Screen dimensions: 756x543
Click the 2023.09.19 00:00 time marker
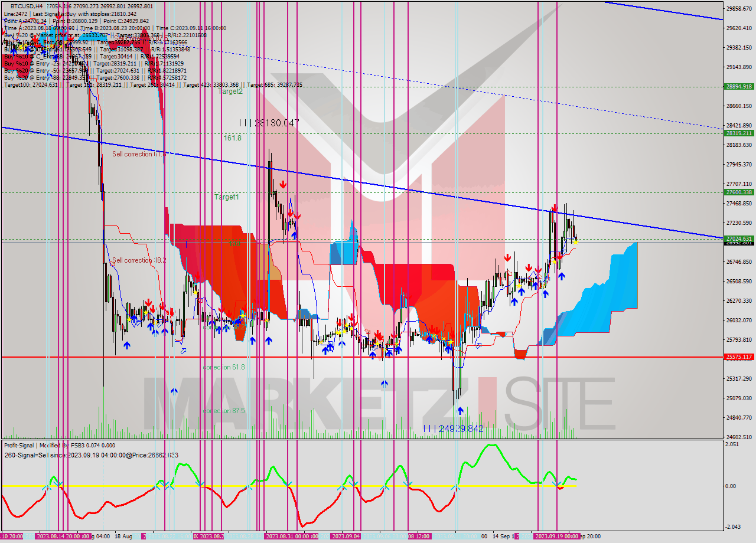pyautogui.click(x=556, y=537)
